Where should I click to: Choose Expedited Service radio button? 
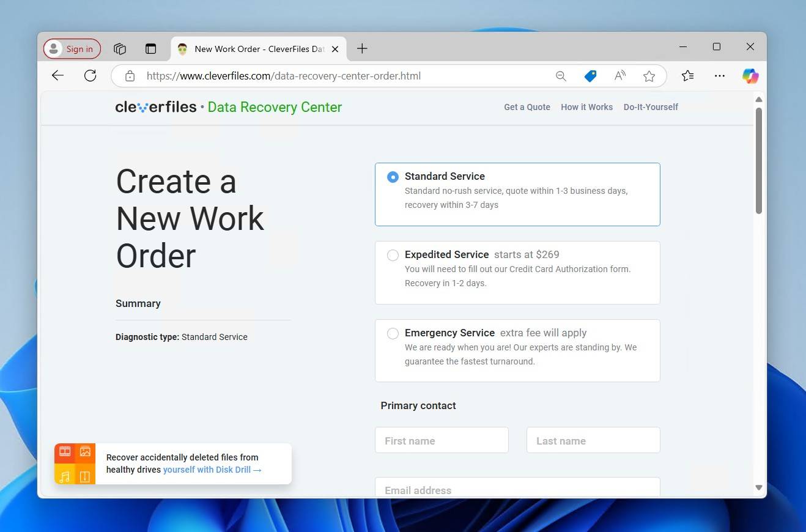pyautogui.click(x=393, y=255)
